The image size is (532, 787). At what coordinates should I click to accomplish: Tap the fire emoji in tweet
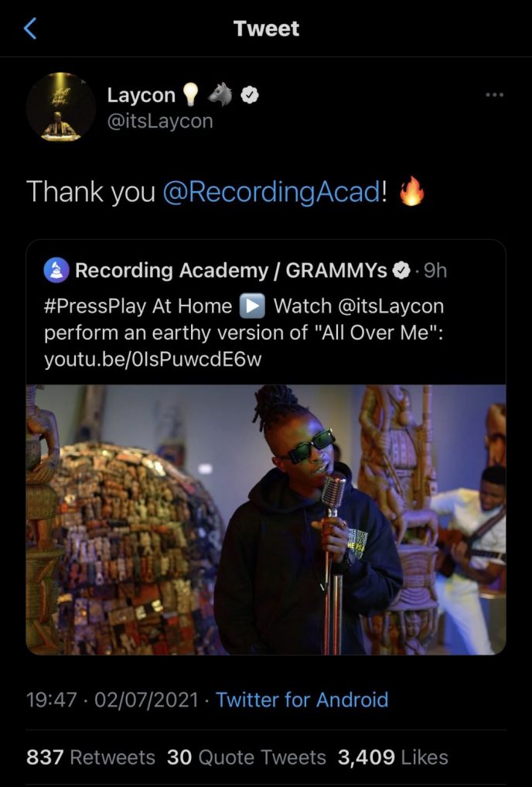pyautogui.click(x=411, y=191)
